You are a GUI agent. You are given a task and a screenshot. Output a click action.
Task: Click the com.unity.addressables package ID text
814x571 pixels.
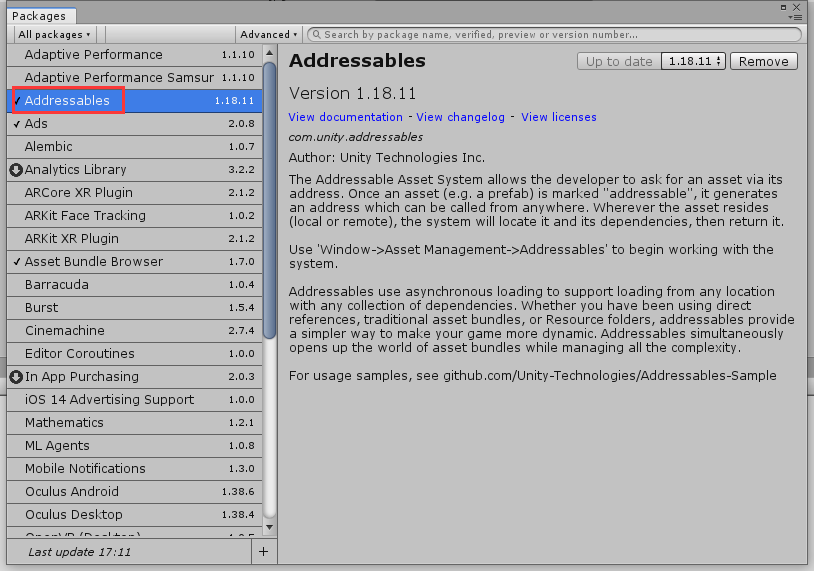356,138
